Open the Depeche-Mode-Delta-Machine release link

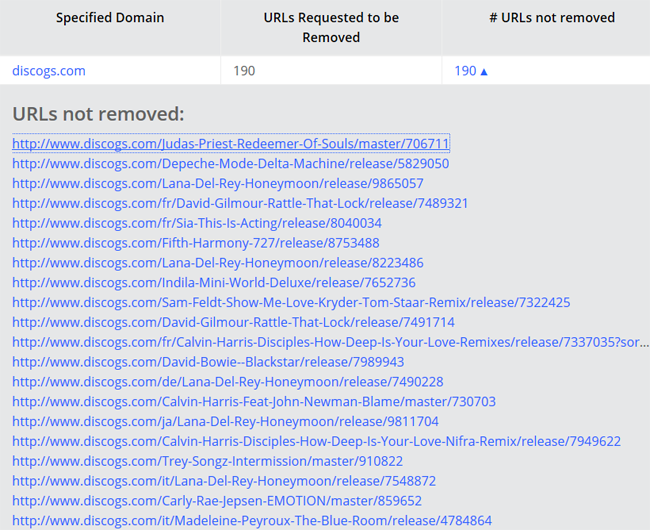point(230,163)
